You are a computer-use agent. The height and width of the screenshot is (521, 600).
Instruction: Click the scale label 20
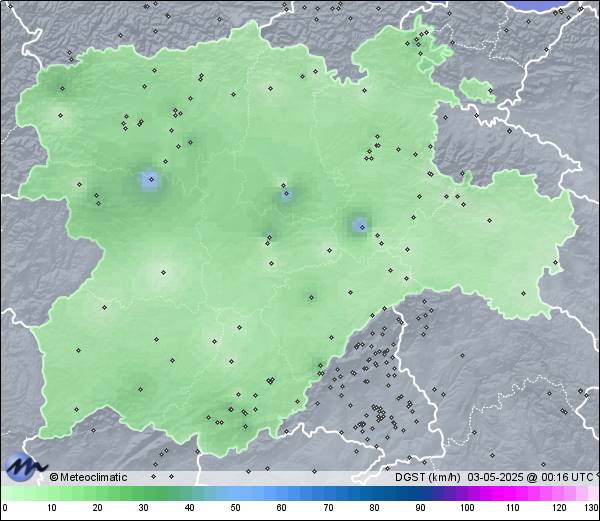point(98,508)
